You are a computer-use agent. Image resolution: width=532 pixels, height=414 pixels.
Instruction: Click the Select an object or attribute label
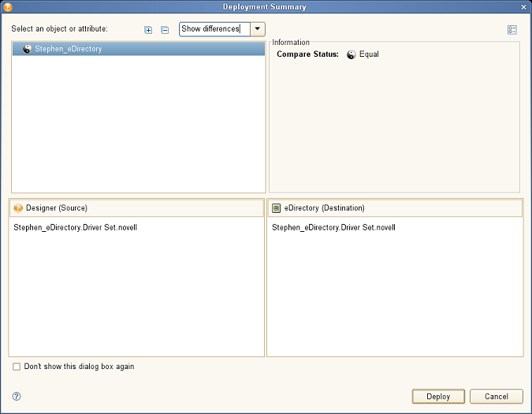pyautogui.click(x=59, y=29)
